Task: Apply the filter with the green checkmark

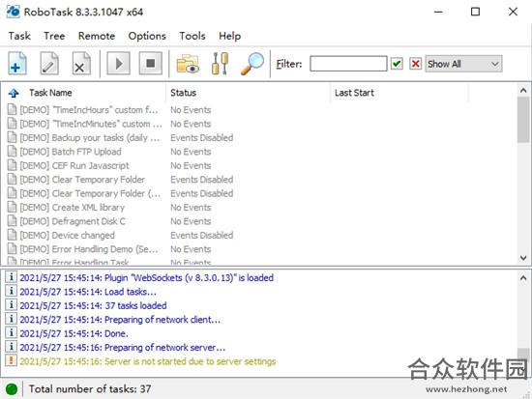Action: pyautogui.click(x=397, y=64)
